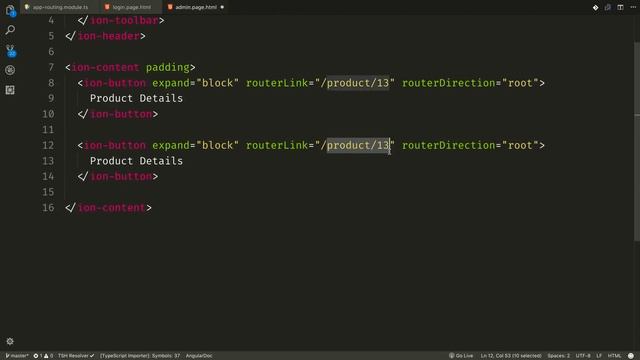The image size is (640, 360).
Task: Click TypeScript Importer Symbols: 37 status item
Action: (x=140, y=356)
